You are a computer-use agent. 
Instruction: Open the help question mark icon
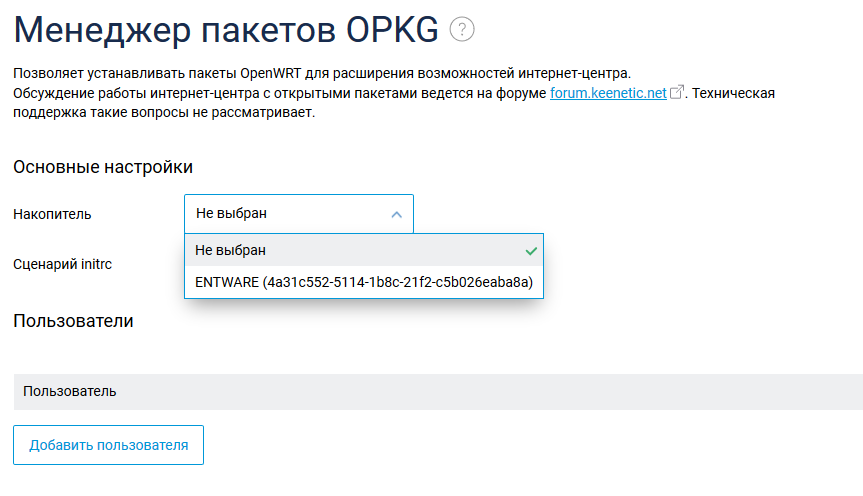point(462,29)
